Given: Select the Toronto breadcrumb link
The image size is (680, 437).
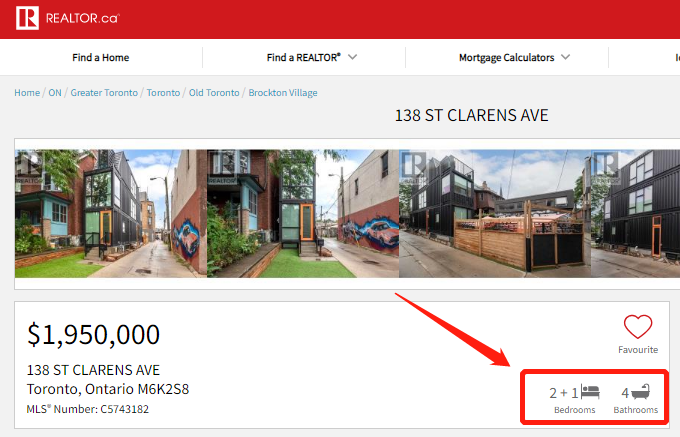Looking at the screenshot, I should point(163,93).
